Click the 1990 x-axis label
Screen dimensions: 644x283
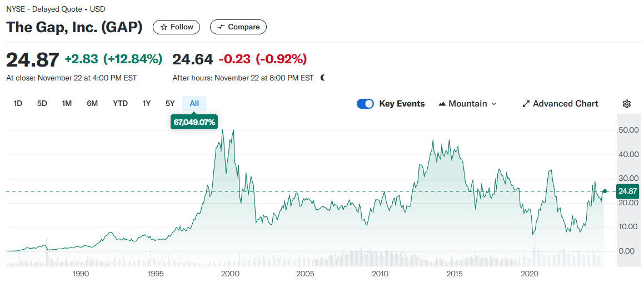point(80,274)
